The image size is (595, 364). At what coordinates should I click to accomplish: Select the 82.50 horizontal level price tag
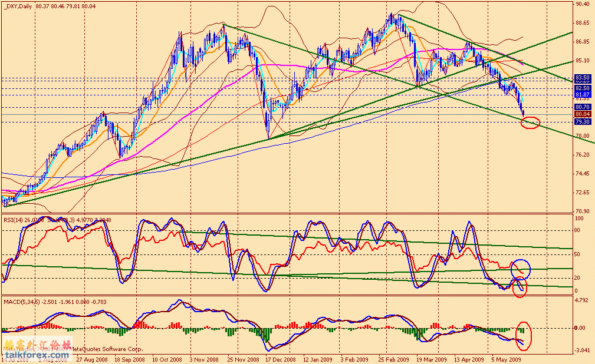(583, 88)
